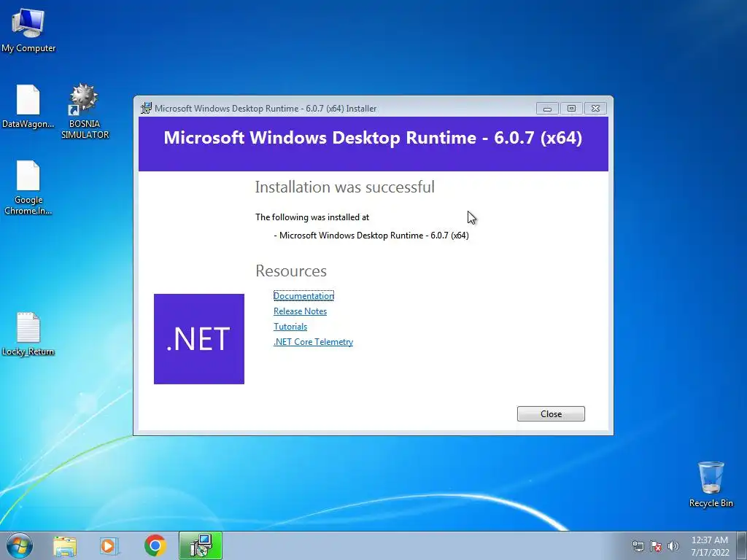Click the installed item line '- Microsoft Windows Desktop Runtime - 6.0.7 (x64)'

coord(371,236)
